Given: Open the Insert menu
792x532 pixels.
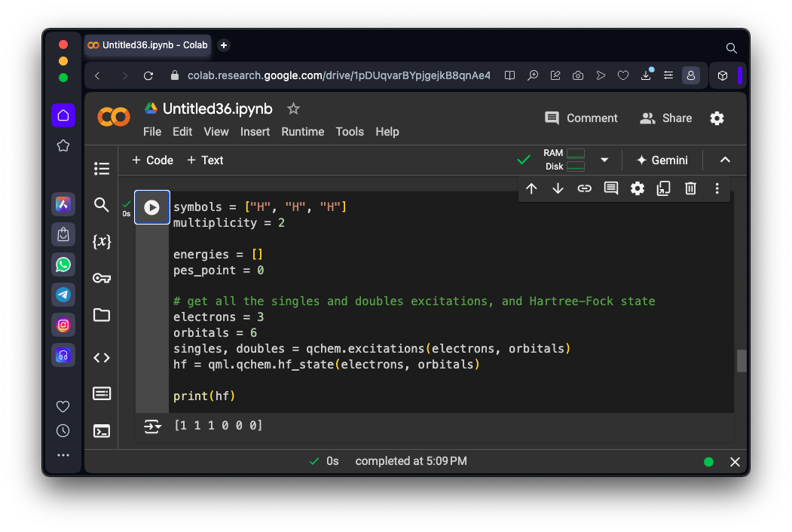Looking at the screenshot, I should coord(255,132).
